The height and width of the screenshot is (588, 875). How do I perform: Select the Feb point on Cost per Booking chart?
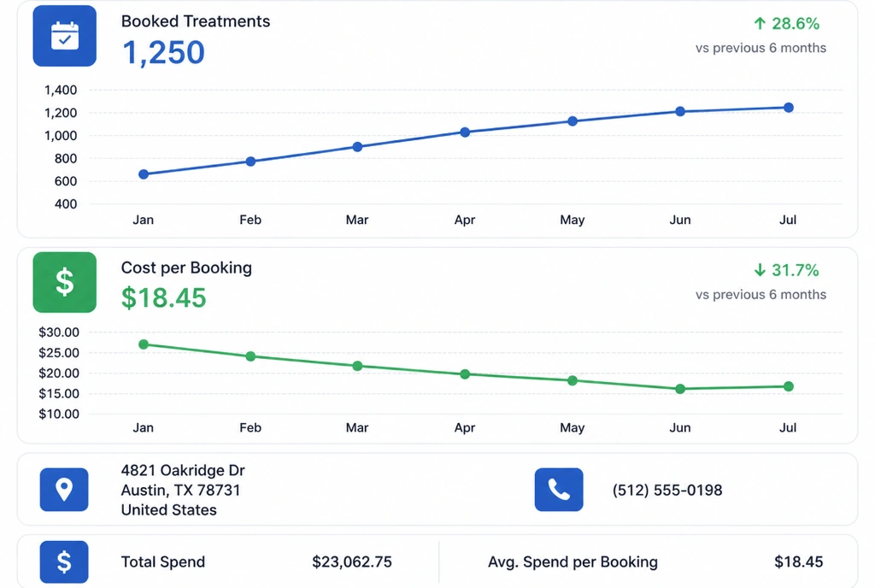coord(250,356)
